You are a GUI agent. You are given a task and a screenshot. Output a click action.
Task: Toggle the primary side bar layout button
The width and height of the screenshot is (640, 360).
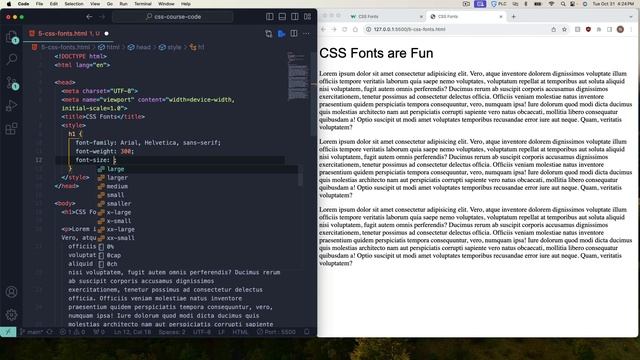(270, 17)
